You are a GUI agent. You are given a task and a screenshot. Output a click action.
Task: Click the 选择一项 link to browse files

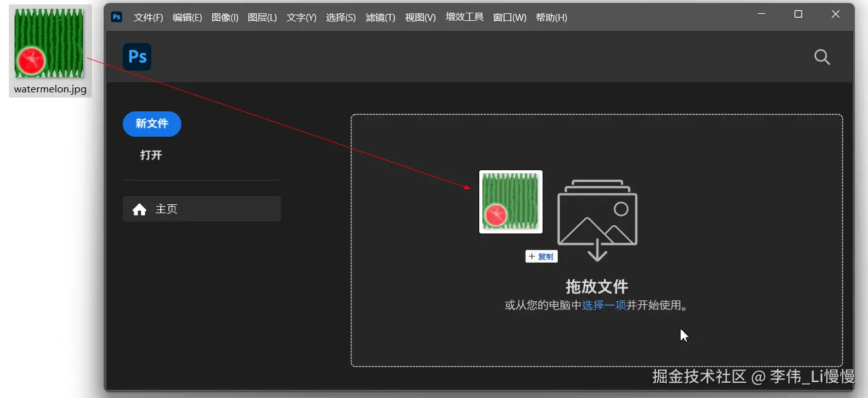tap(604, 305)
